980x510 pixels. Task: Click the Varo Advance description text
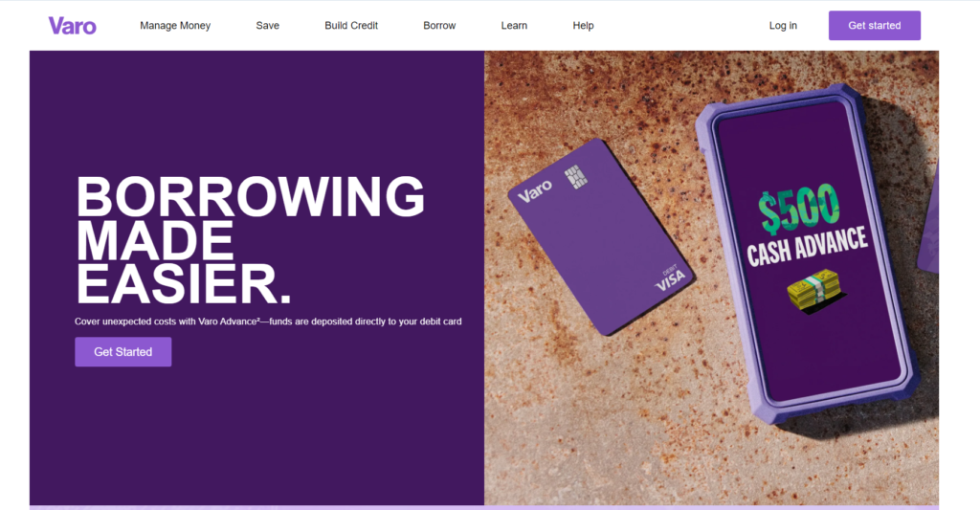click(268, 322)
